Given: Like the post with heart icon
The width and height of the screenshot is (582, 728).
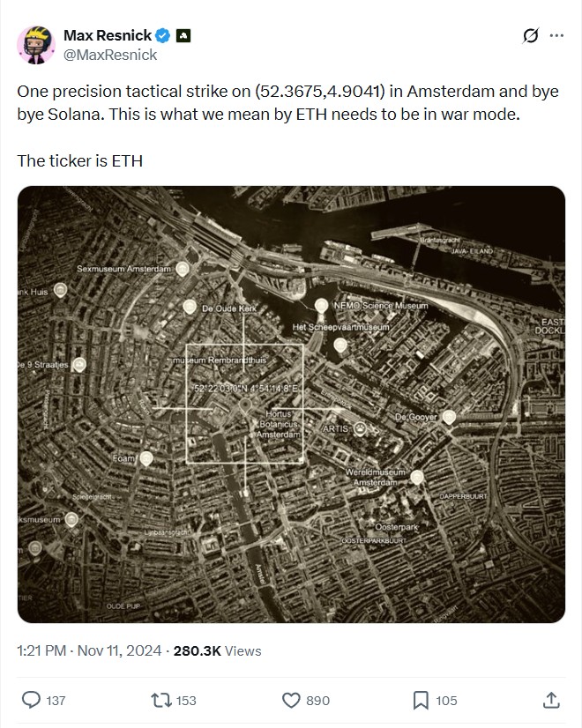Looking at the screenshot, I should tap(291, 700).
